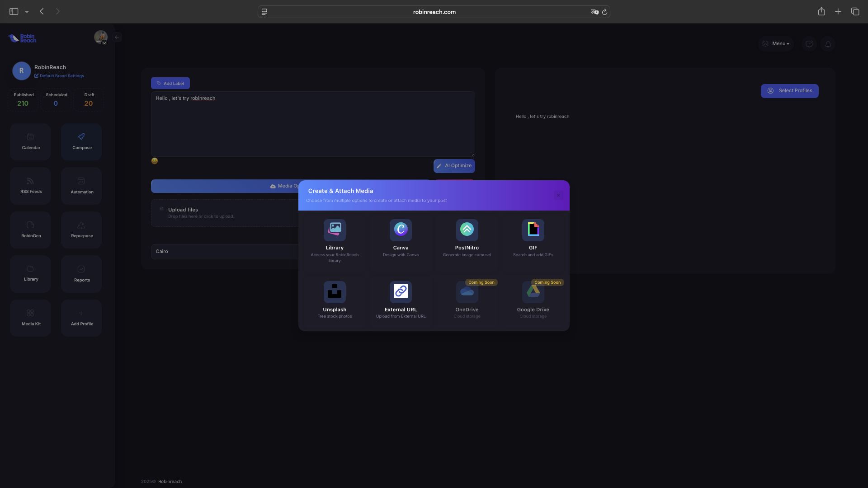Expand the user avatar dropdown
The height and width of the screenshot is (488, 868).
[101, 38]
